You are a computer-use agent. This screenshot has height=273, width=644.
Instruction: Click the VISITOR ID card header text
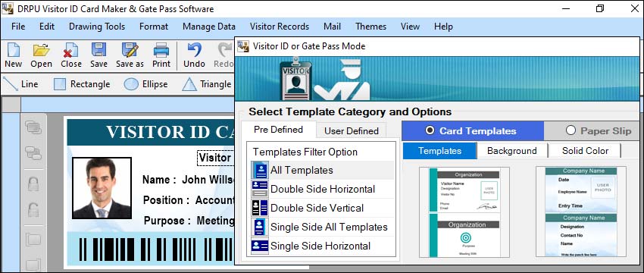coord(170,133)
